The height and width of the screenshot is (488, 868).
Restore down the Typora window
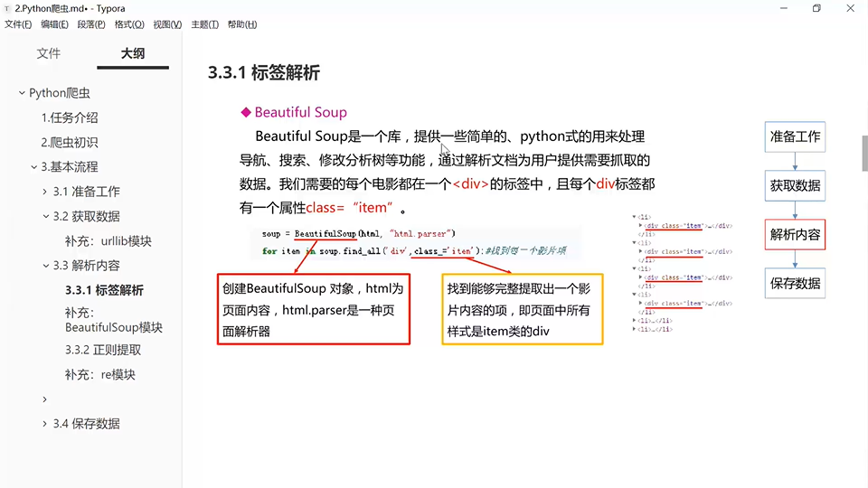coord(816,8)
